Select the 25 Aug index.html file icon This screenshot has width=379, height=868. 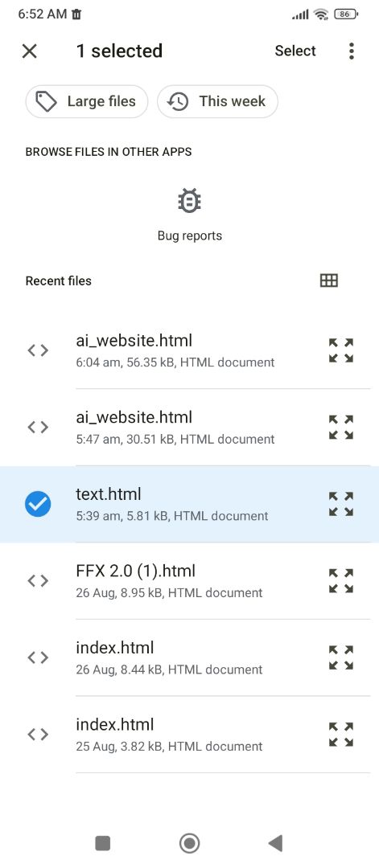point(38,735)
